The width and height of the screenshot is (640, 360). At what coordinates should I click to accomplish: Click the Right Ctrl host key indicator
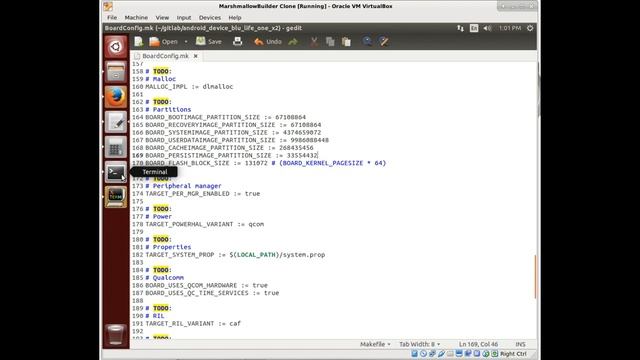(x=513, y=354)
